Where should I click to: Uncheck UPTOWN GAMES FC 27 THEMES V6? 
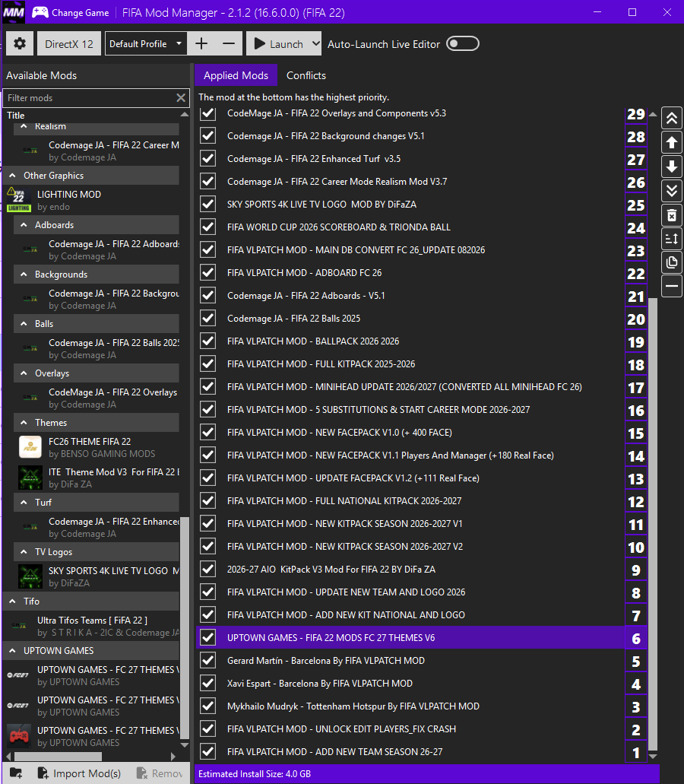point(207,637)
